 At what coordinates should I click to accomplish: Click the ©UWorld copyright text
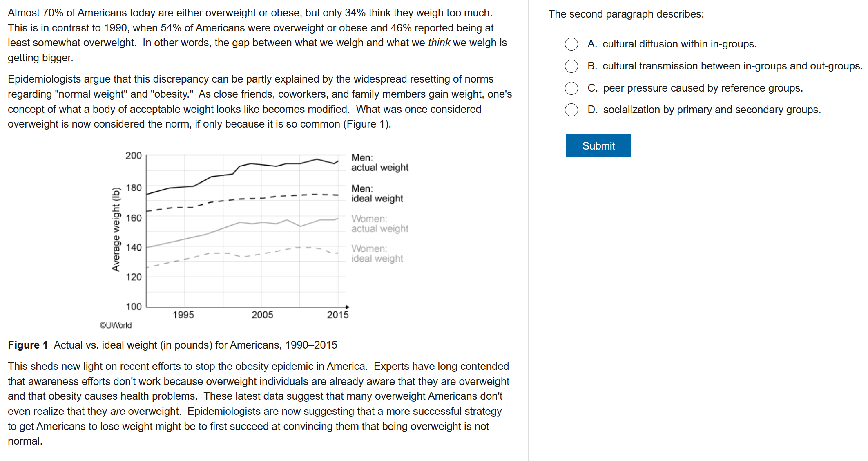click(x=116, y=325)
